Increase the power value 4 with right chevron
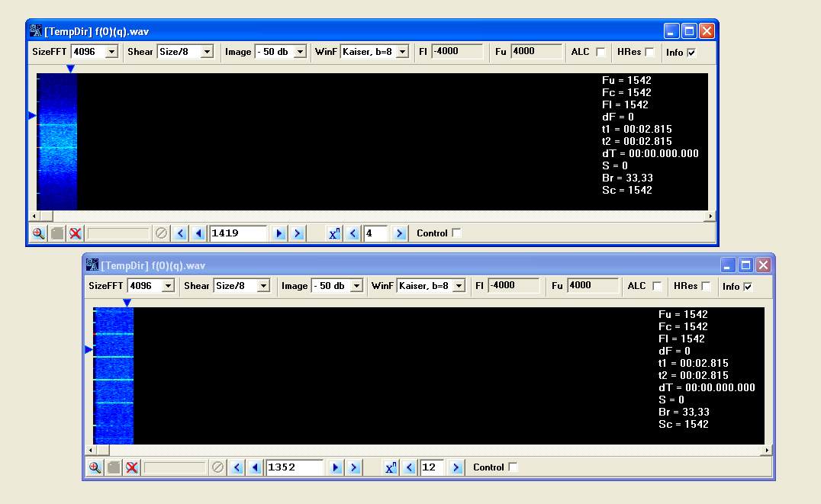Image resolution: width=821 pixels, height=504 pixels. [400, 233]
